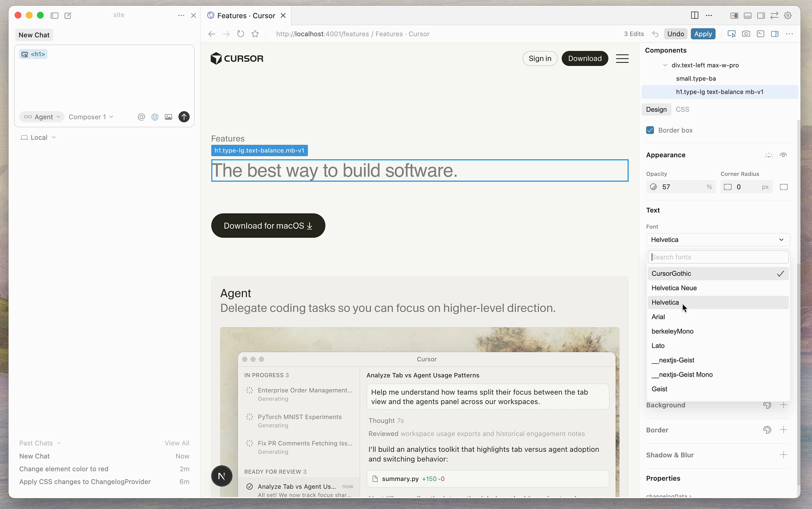Click the @ mention icon in chat input
Viewport: 812px width, 509px height.
[x=141, y=117]
